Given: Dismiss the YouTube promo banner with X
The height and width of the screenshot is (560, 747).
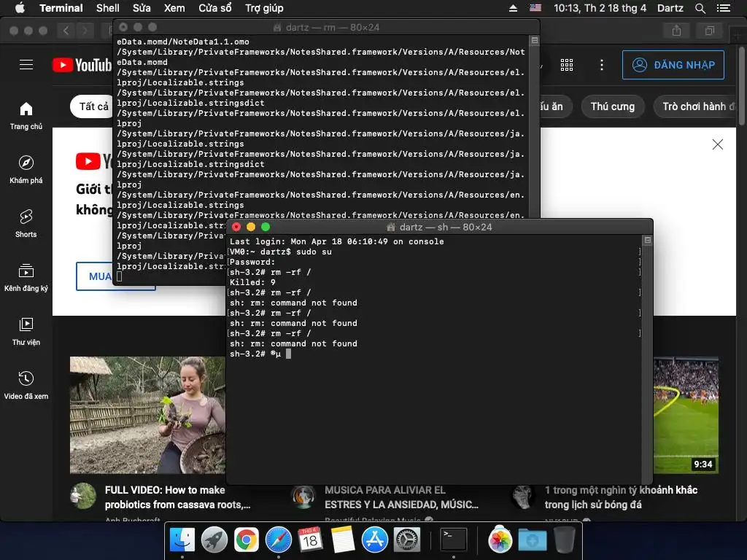Looking at the screenshot, I should [x=718, y=144].
